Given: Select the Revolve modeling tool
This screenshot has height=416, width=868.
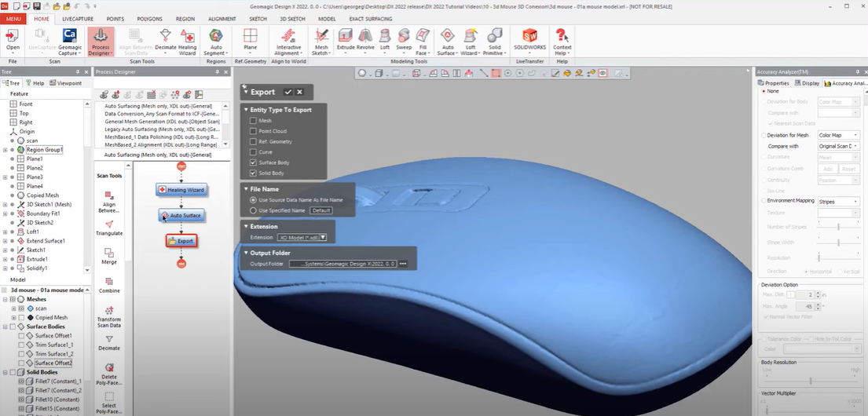Looking at the screenshot, I should point(364,39).
